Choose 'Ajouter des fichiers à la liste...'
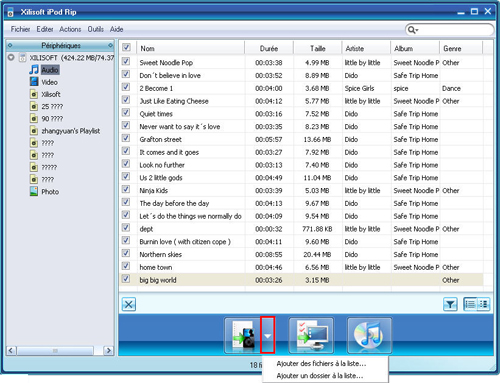The width and height of the screenshot is (500, 383). (x=321, y=364)
